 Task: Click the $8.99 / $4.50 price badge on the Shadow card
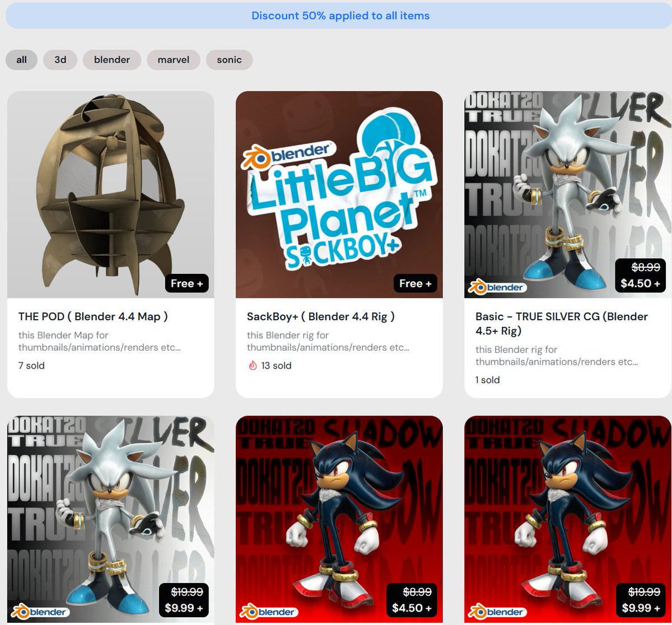coord(412,600)
